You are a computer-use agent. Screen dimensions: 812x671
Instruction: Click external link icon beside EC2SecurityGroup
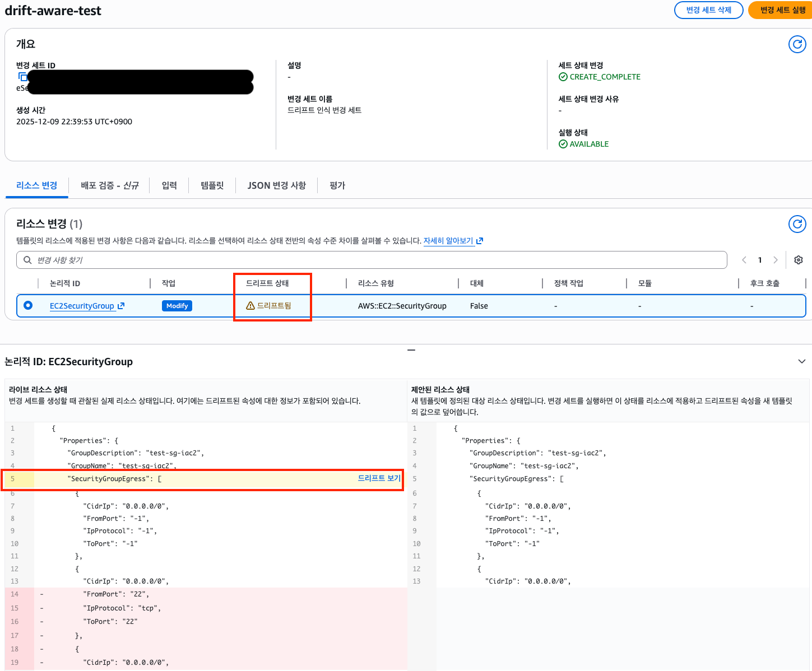[121, 306]
